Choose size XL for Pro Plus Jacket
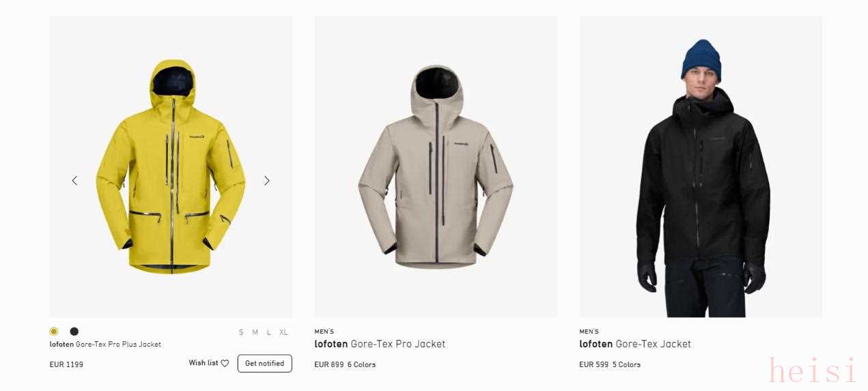The height and width of the screenshot is (391, 868). tap(283, 332)
